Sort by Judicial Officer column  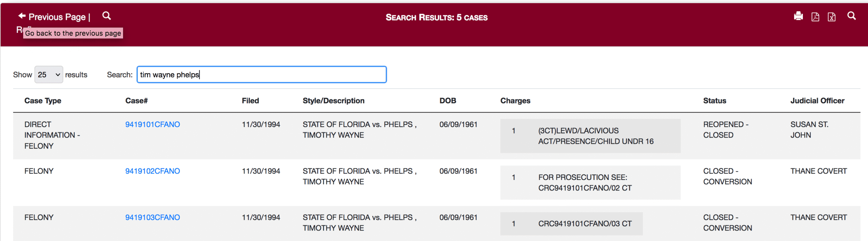point(817,101)
